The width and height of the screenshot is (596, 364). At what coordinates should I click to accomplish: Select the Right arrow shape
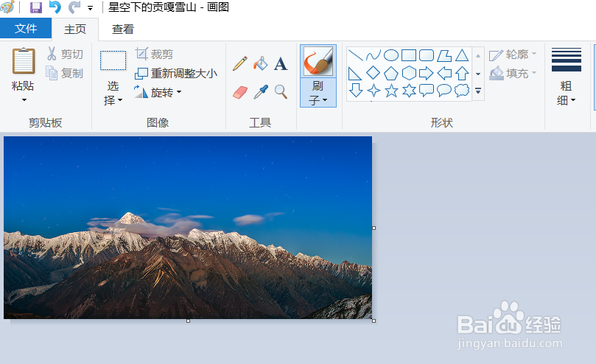coord(427,73)
